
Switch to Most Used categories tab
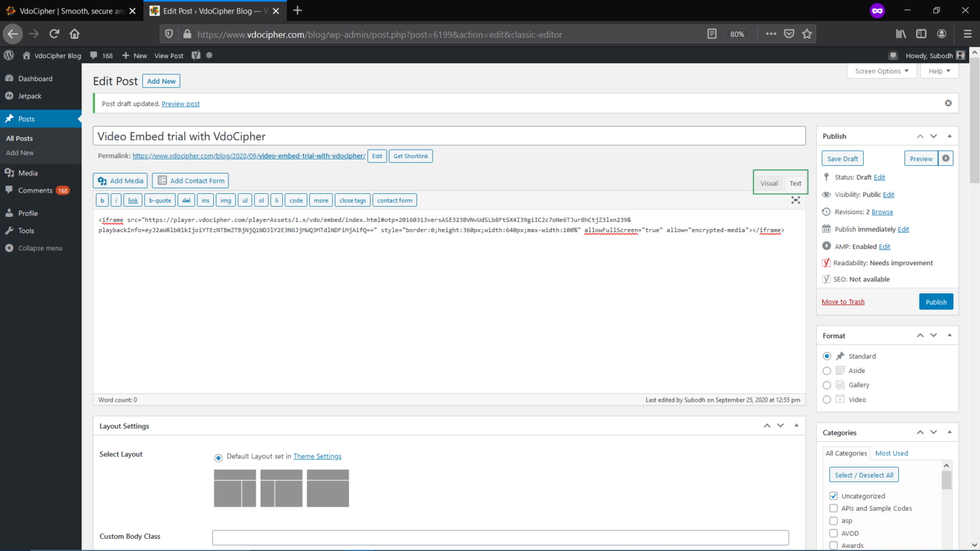pos(891,453)
